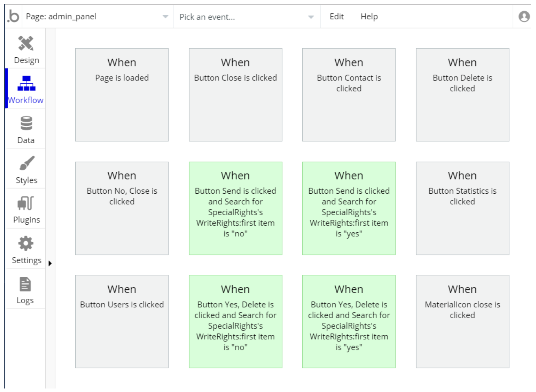Open the Design tab icon
This screenshot has height=392, width=536.
(26, 43)
